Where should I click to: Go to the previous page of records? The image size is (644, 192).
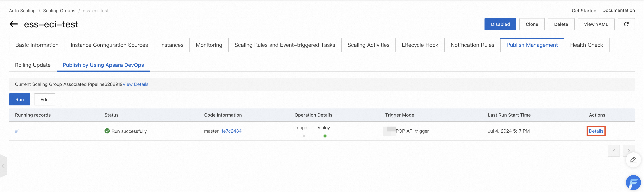point(613,151)
